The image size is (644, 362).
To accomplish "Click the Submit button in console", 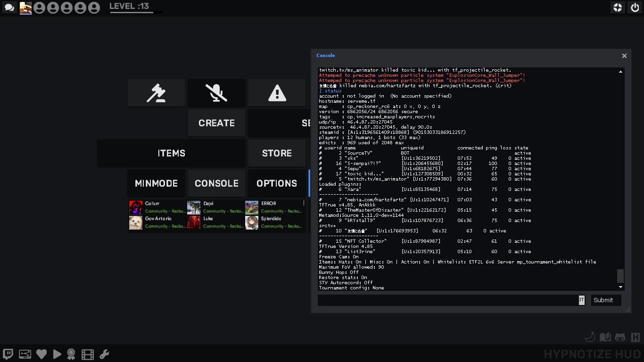I will [606, 300].
